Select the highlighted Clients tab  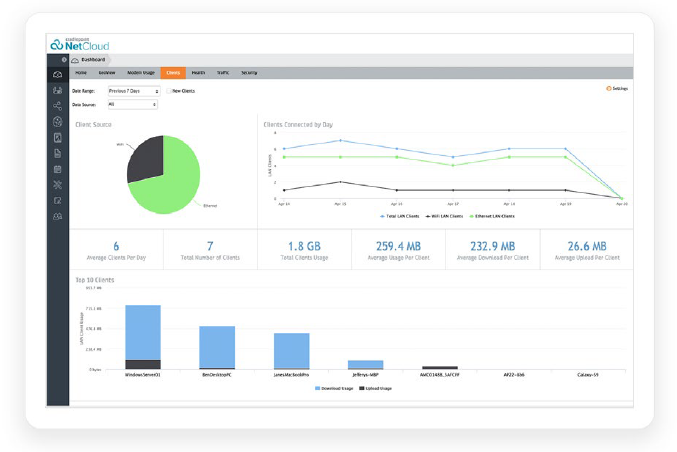click(173, 73)
